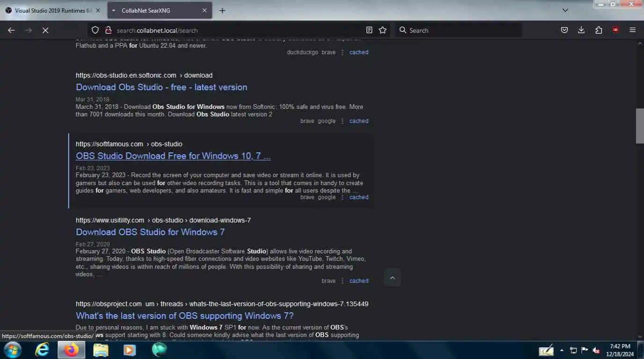Open the green globe taskbar app
The image size is (644, 359).
coord(159,350)
